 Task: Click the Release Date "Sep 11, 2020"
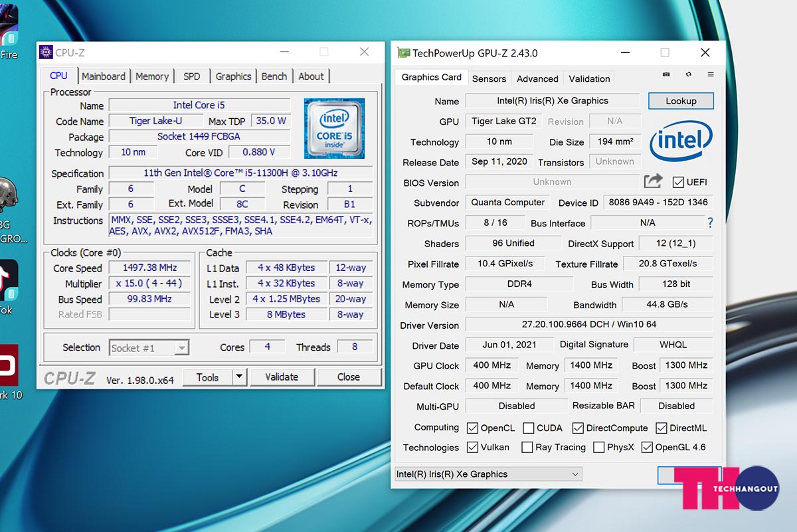(499, 161)
